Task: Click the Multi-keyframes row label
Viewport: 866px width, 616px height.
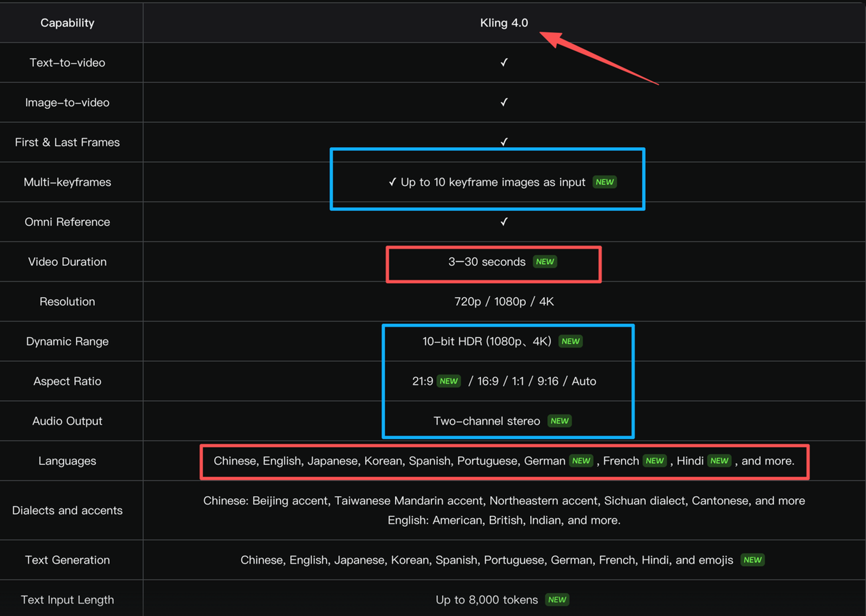Action: [67, 182]
